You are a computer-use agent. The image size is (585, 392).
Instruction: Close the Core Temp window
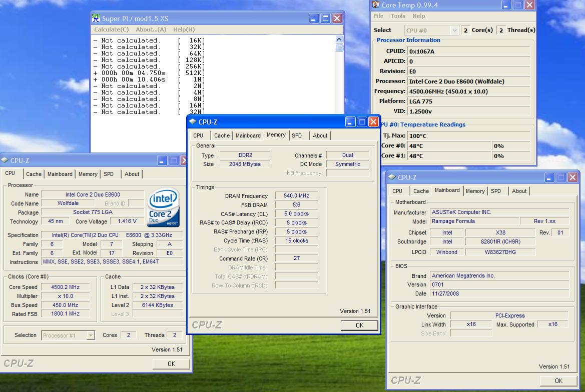point(529,5)
